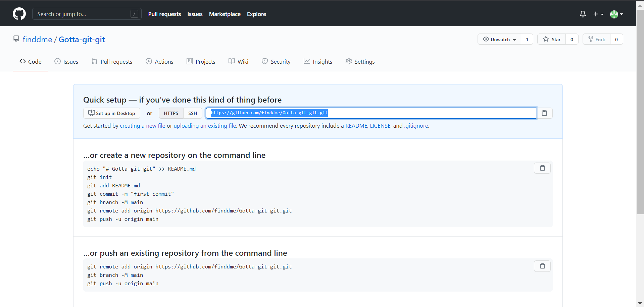
Task: Open the Wiki tab
Action: click(238, 61)
